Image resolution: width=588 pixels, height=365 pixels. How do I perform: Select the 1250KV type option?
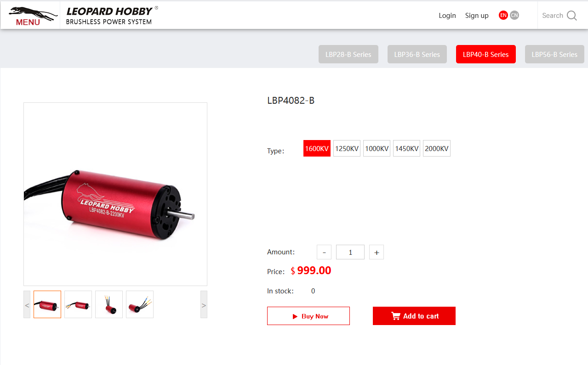coord(347,148)
